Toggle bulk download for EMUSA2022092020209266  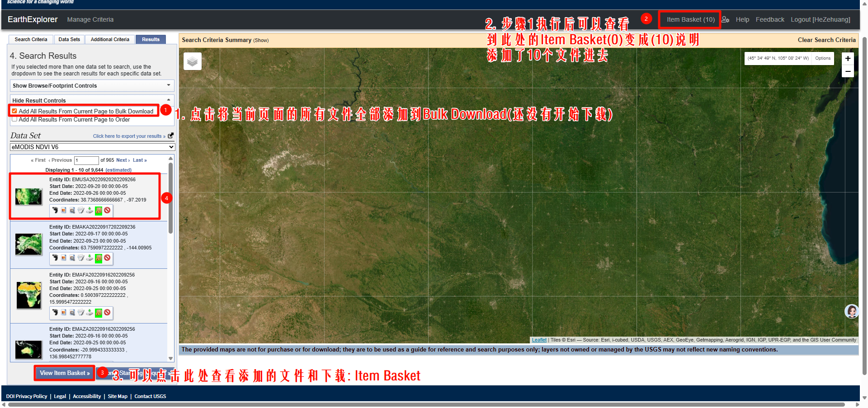tap(98, 210)
